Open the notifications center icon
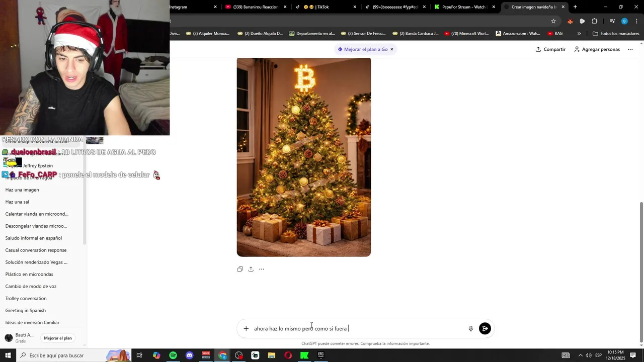The width and height of the screenshot is (644, 362). click(x=633, y=355)
